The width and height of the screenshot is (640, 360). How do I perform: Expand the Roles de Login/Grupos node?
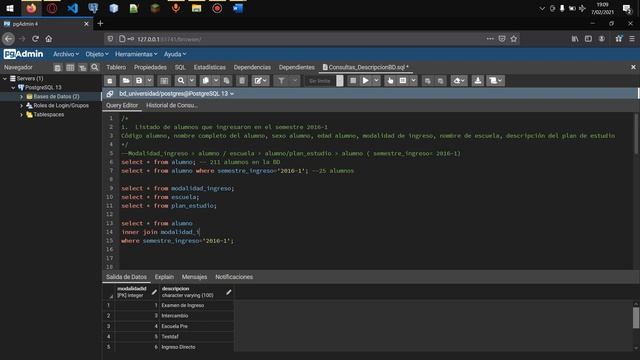pos(21,106)
